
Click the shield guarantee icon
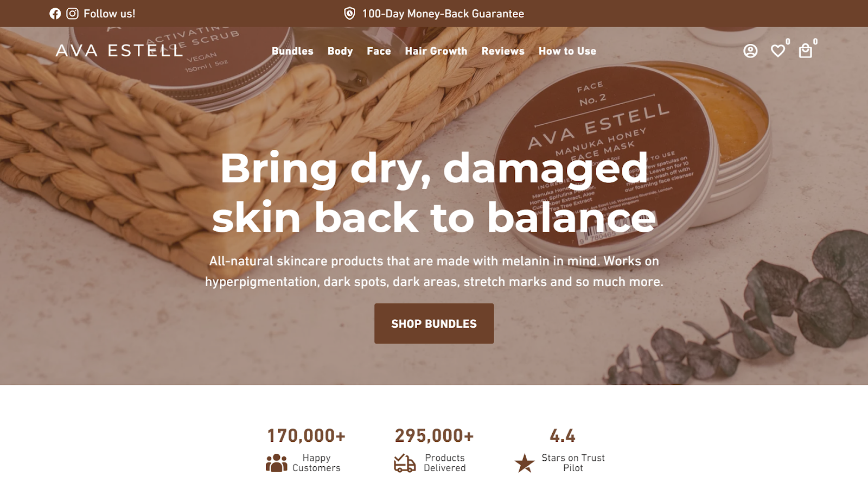(x=350, y=14)
